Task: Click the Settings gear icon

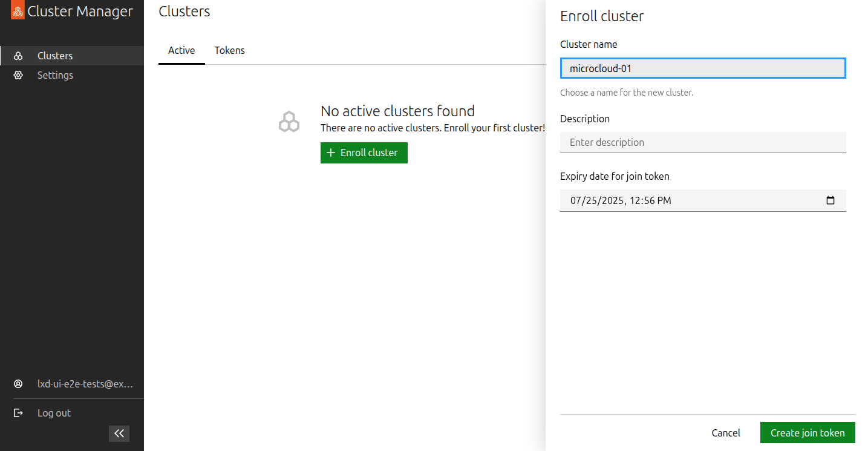Action: [x=18, y=75]
